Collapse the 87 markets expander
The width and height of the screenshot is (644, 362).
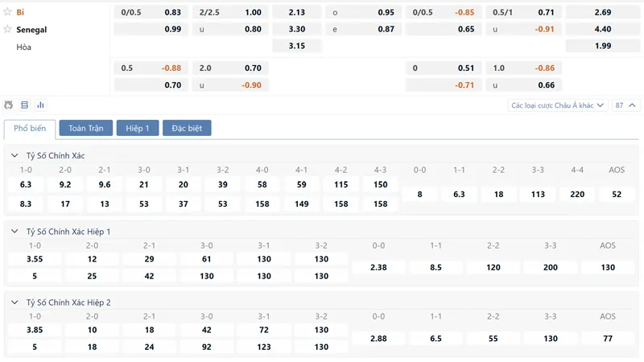(x=625, y=105)
